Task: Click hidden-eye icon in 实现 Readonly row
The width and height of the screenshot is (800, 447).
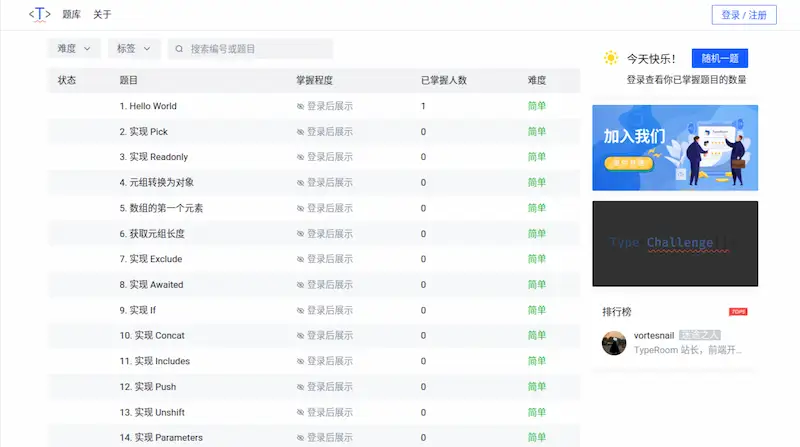Action: [x=300, y=157]
